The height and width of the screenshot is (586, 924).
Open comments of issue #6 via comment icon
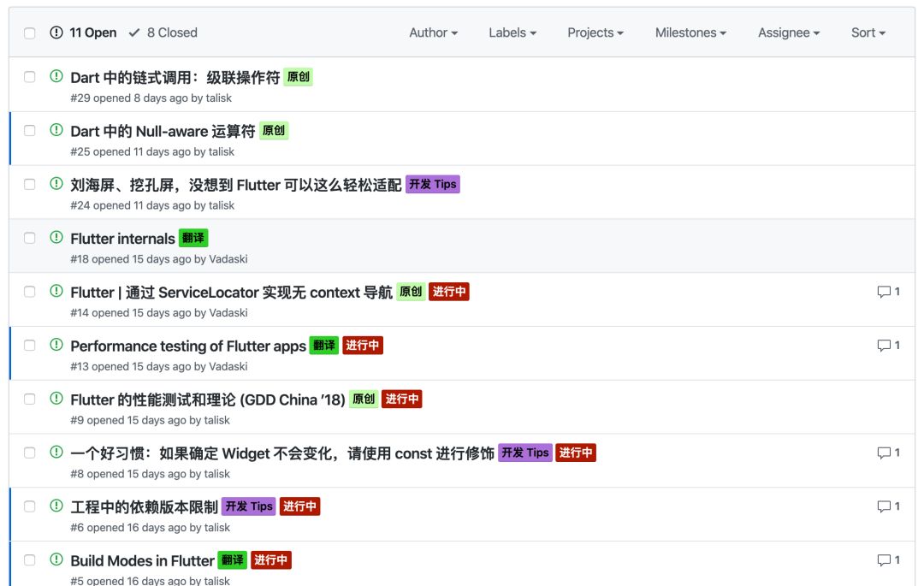click(888, 506)
